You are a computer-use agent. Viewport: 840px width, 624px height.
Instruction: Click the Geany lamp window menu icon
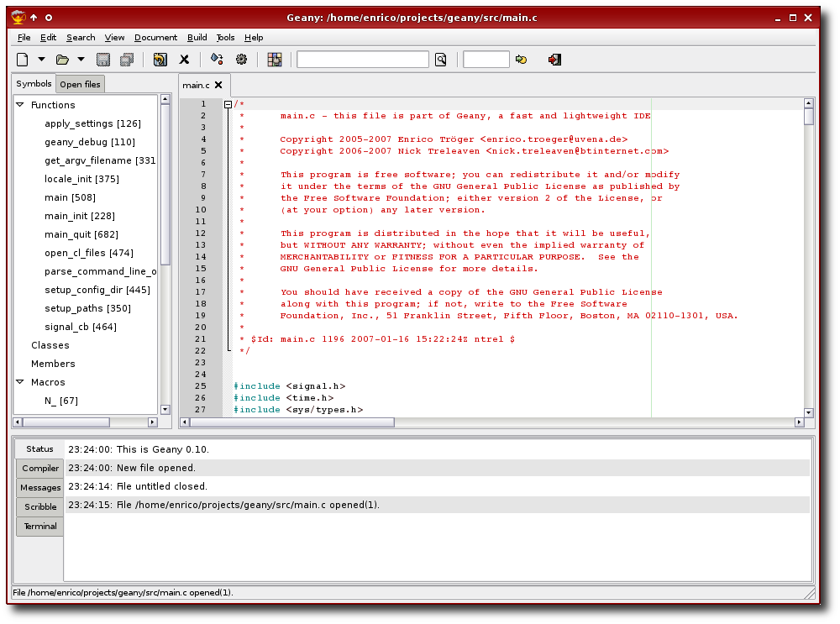tap(18, 17)
